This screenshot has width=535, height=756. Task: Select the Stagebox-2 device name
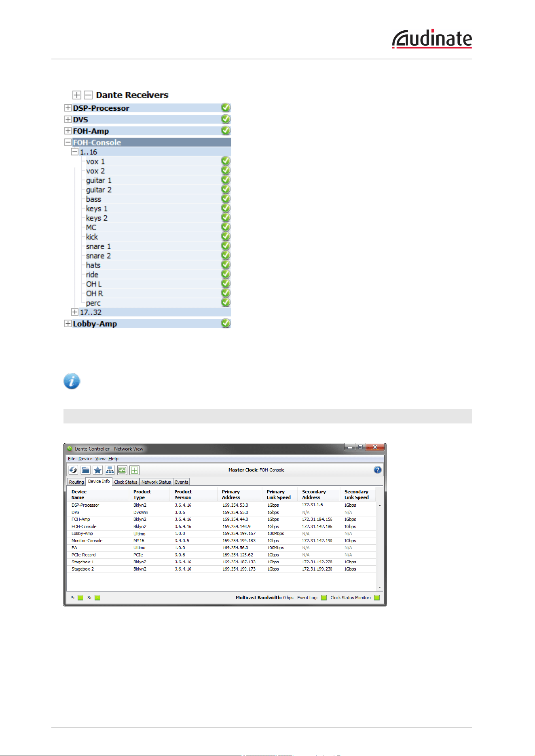point(82,569)
